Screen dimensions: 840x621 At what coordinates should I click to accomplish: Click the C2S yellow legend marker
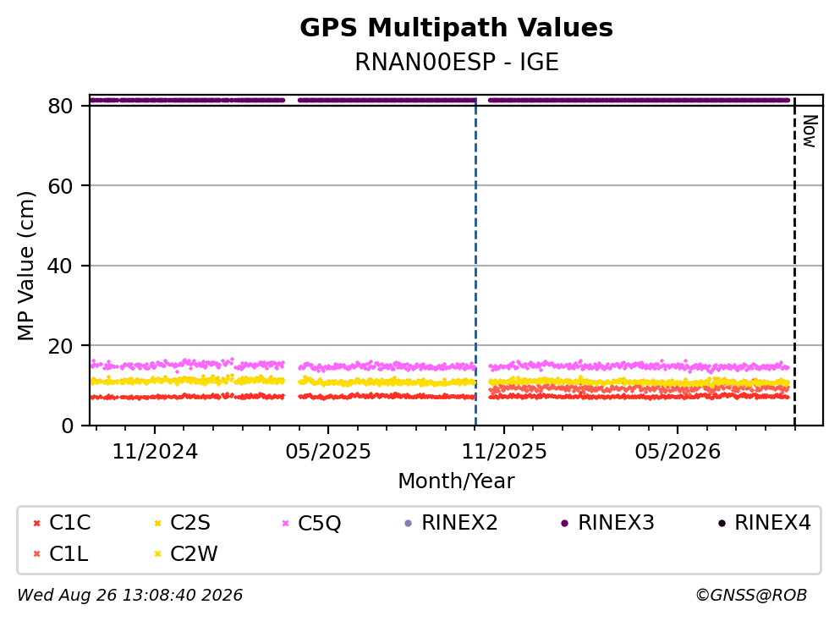click(x=157, y=524)
